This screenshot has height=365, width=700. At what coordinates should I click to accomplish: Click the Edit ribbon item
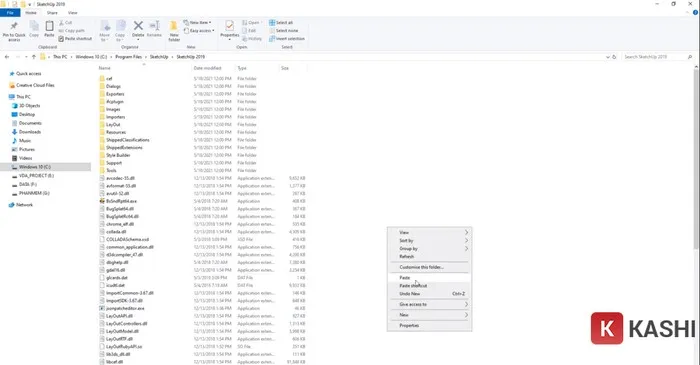(x=249, y=30)
